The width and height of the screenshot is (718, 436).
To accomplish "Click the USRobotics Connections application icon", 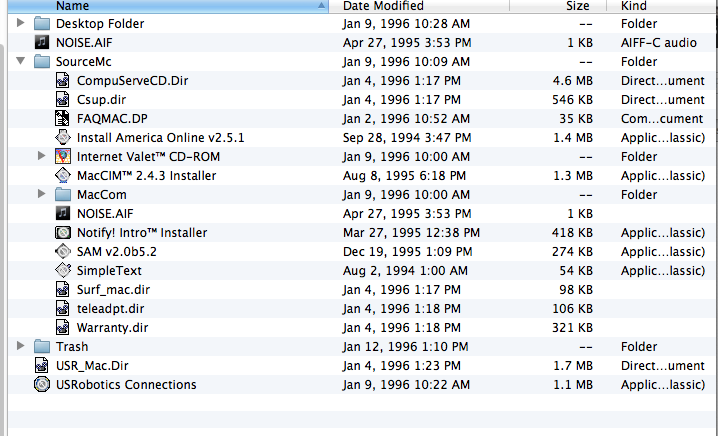I will [42, 385].
